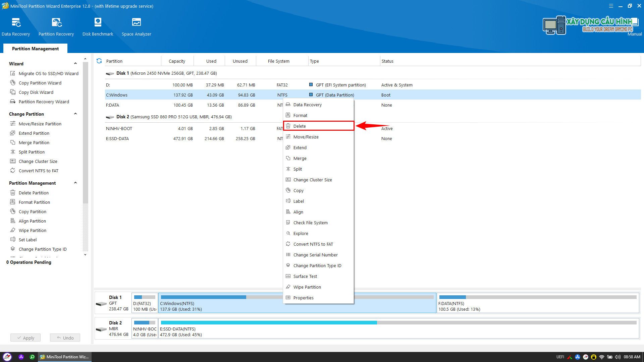
Task: Click the Apply button
Action: pyautogui.click(x=25, y=338)
